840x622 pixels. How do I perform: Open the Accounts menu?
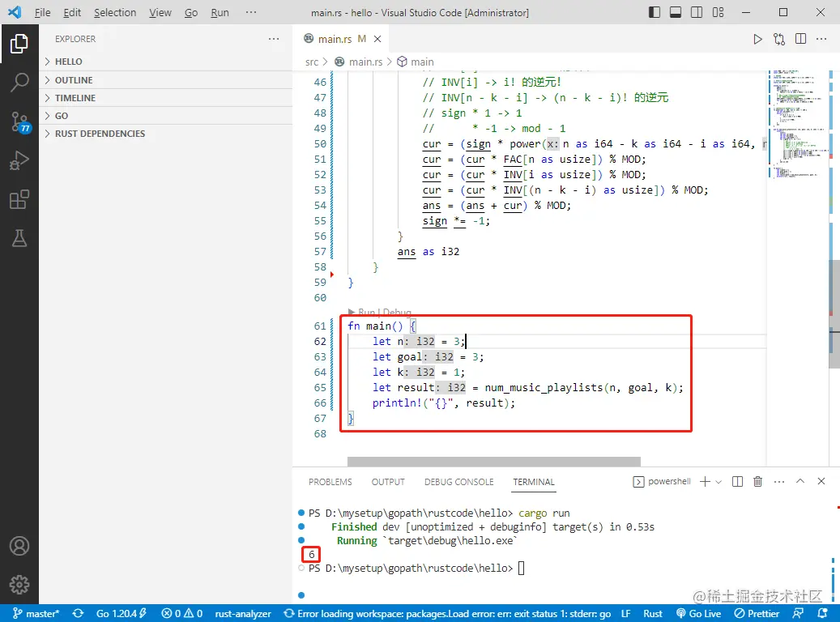coord(19,545)
